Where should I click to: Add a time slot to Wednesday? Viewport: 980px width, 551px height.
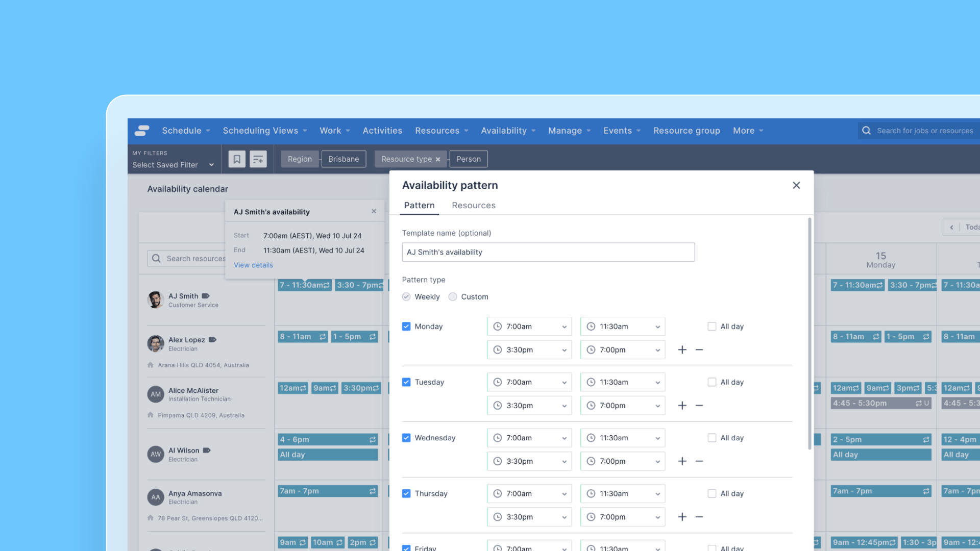682,461
